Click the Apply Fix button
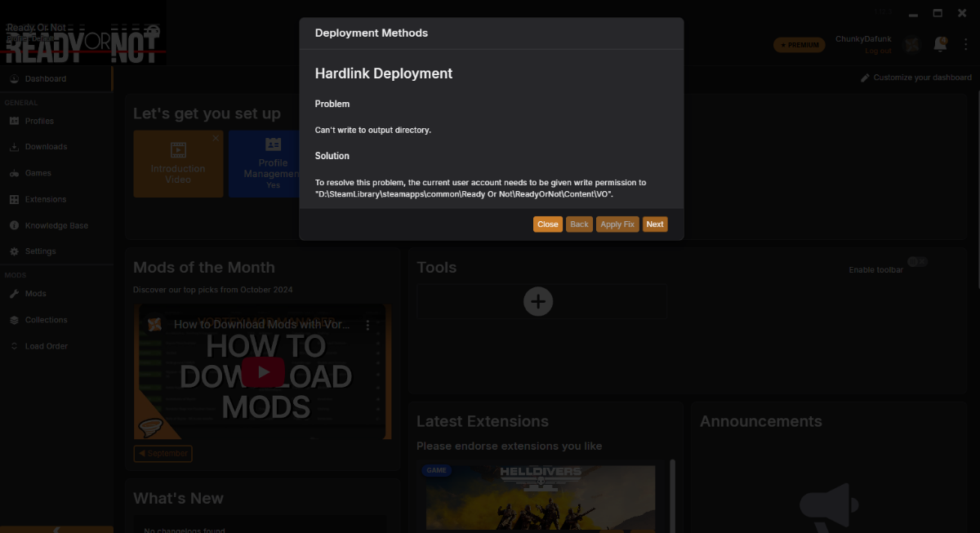This screenshot has width=980, height=533. [x=617, y=224]
